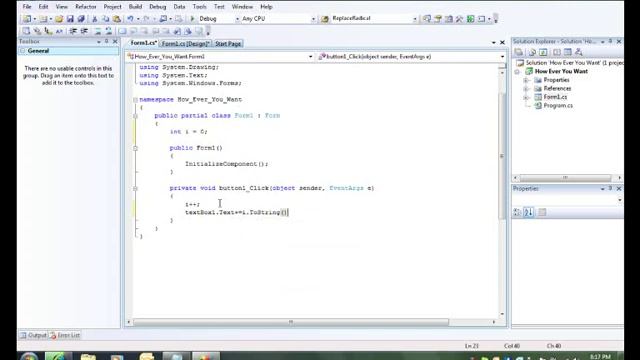Click the Add New Item icon

pos(43,19)
